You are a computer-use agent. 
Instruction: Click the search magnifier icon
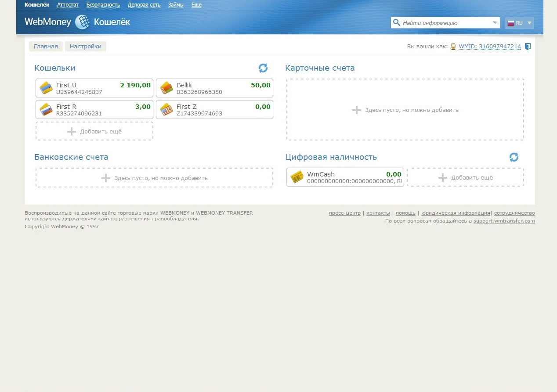(397, 22)
